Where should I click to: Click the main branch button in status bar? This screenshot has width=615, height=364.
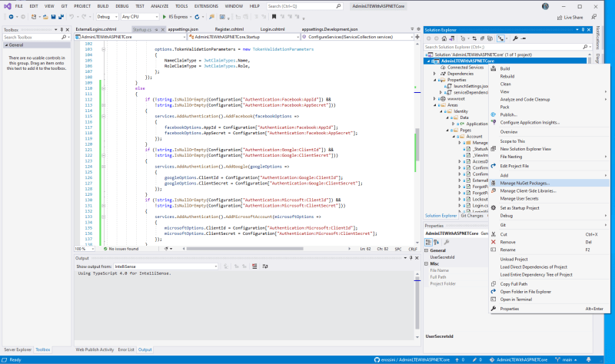[567, 359]
